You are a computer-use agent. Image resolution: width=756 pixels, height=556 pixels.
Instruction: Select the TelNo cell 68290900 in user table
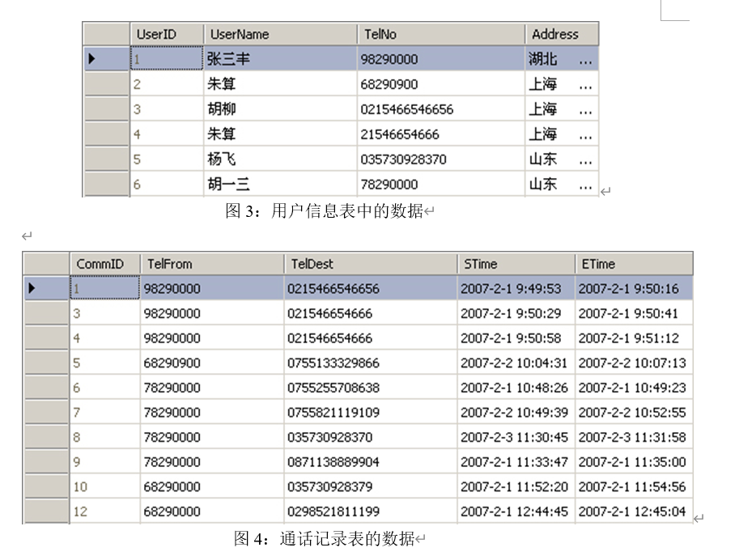(x=441, y=84)
